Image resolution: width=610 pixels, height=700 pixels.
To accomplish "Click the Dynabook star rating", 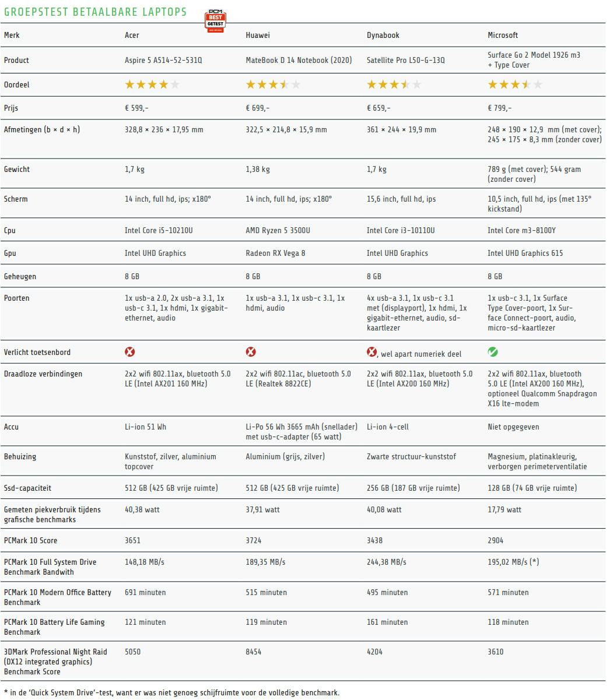I will coord(394,85).
